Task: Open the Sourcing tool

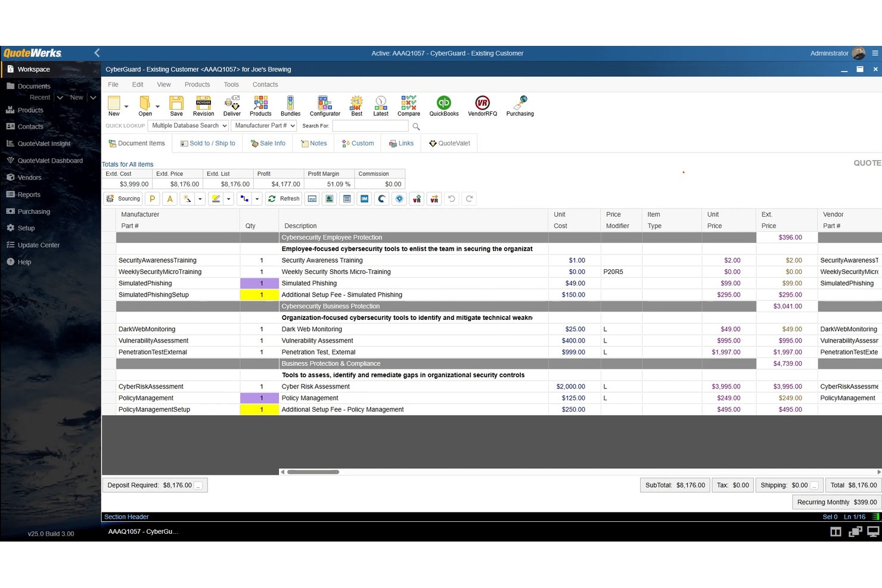Action: click(x=123, y=199)
